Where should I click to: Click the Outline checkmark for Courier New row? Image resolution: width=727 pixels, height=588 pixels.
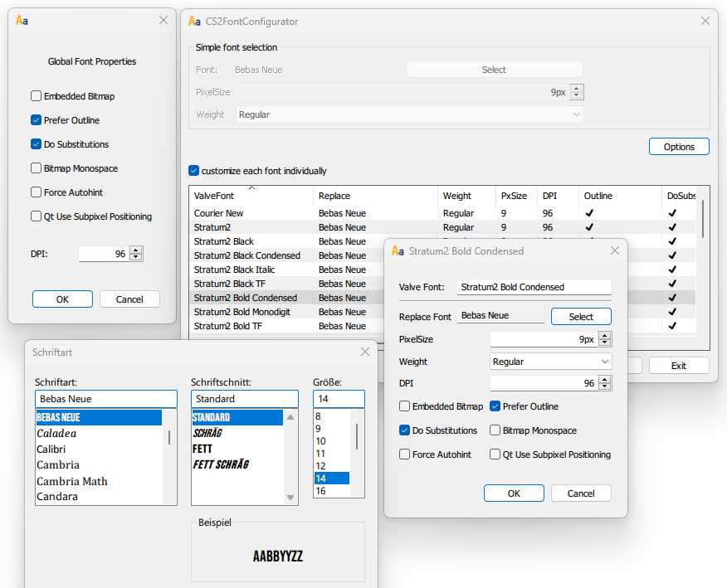588,213
